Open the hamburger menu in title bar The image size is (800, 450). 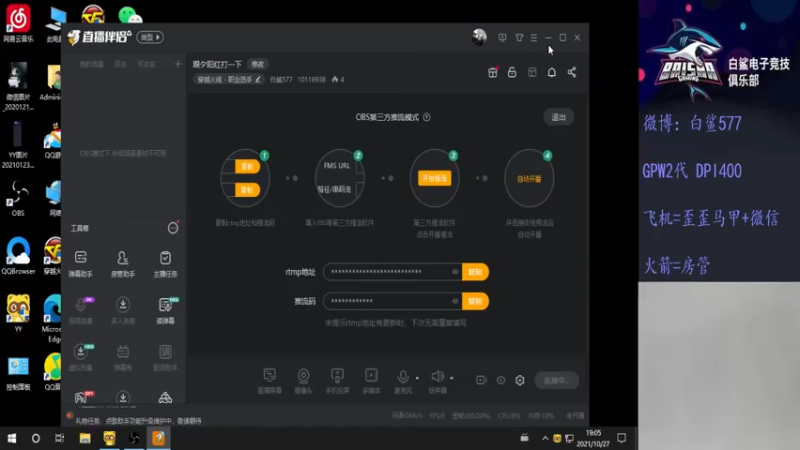click(x=534, y=37)
